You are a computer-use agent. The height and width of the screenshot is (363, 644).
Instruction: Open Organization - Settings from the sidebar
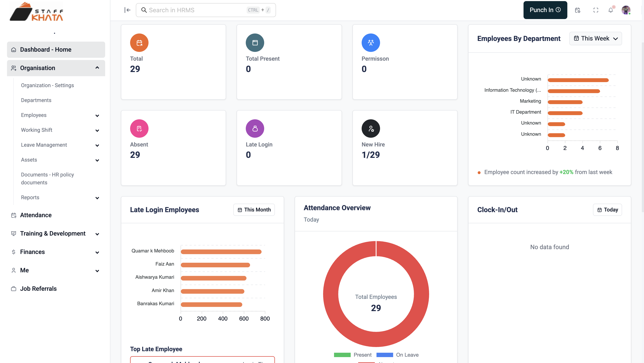[48, 85]
